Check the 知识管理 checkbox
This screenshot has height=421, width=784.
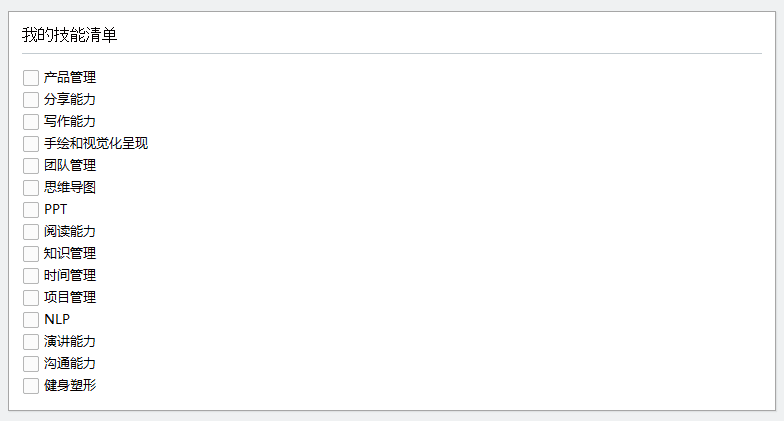point(31,254)
